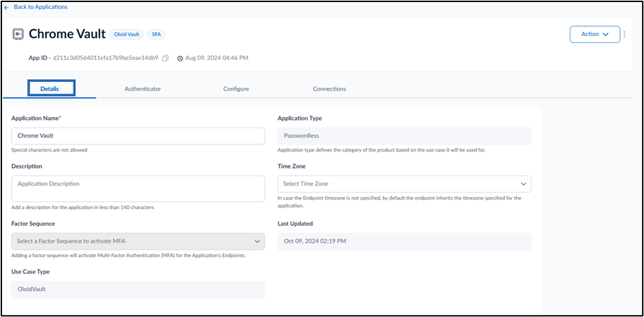Viewport: 644px width, 317px height.
Task: Click the clock icon beside creation date
Action: coord(180,59)
